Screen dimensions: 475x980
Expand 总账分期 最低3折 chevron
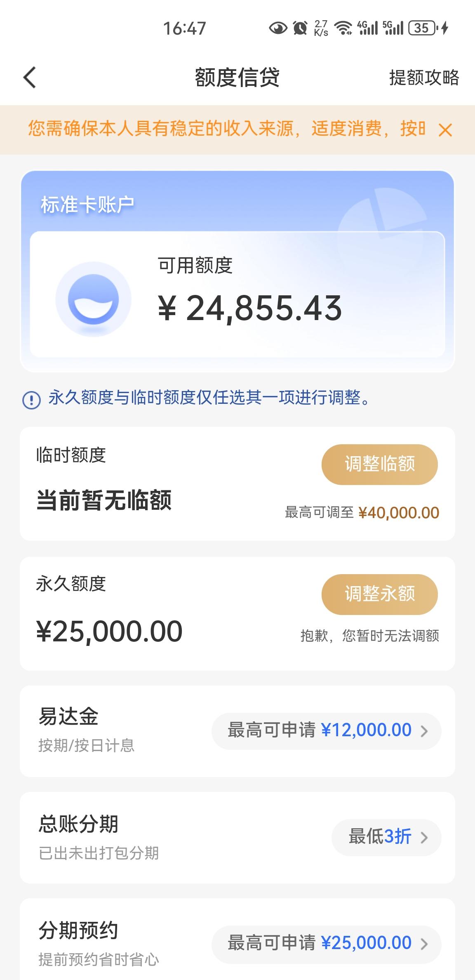tap(424, 838)
